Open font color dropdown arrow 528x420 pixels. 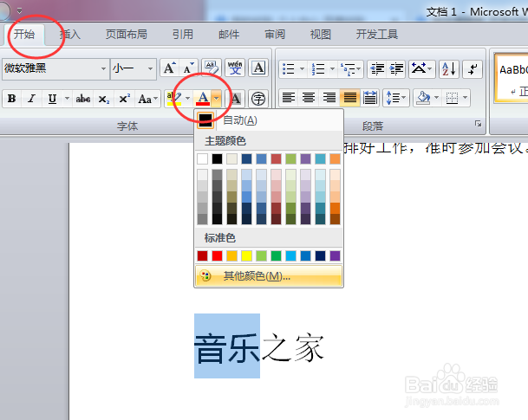216,99
